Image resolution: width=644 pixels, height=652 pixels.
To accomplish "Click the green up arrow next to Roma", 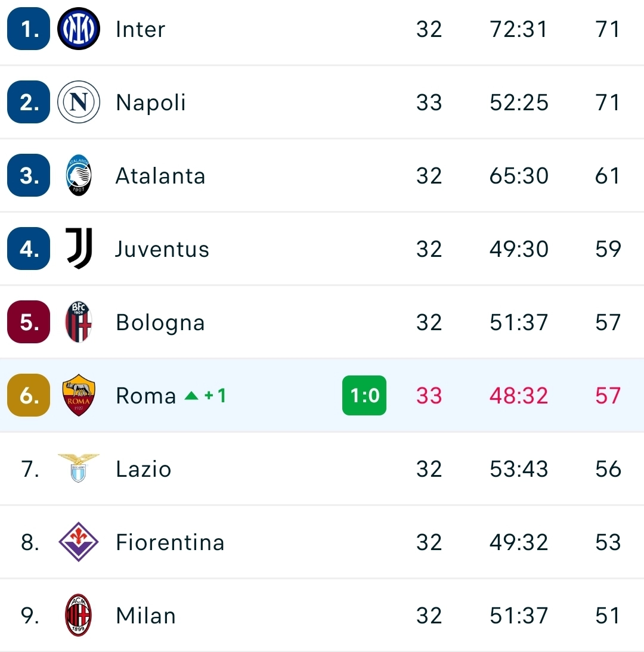I will (x=191, y=396).
